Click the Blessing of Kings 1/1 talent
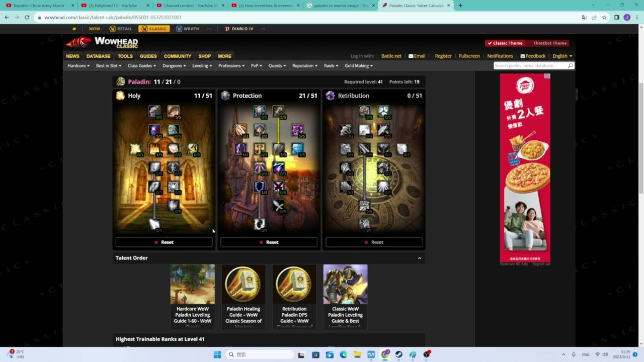The image size is (644, 362). pos(240,148)
